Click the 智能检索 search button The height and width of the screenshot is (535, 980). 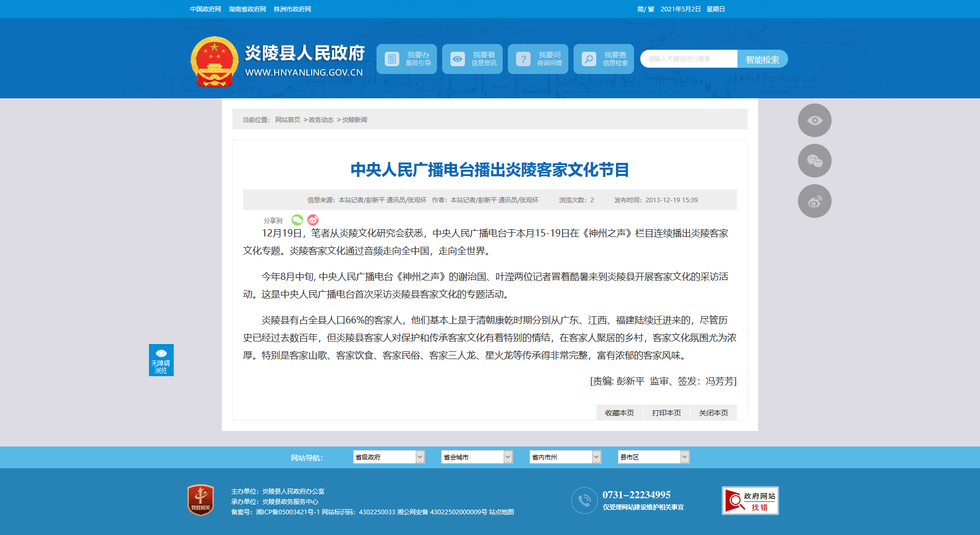tap(762, 59)
